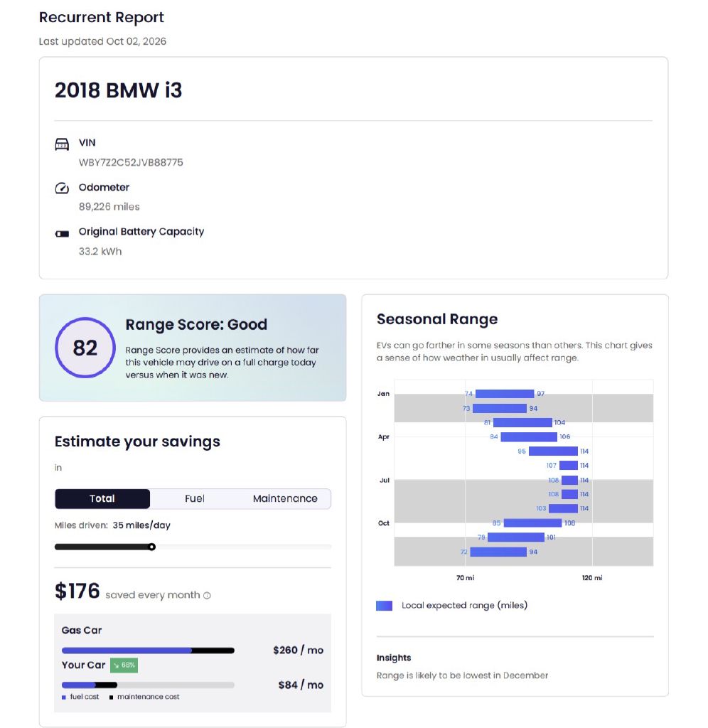Click the 120 mi axis label
Screen dimensions: 708x728
pos(592,577)
